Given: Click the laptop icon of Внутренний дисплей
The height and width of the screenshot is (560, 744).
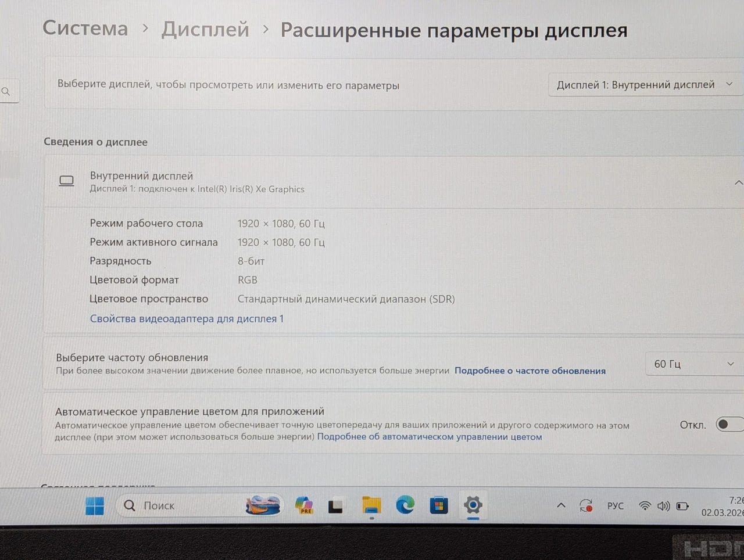Looking at the screenshot, I should pos(67,181).
